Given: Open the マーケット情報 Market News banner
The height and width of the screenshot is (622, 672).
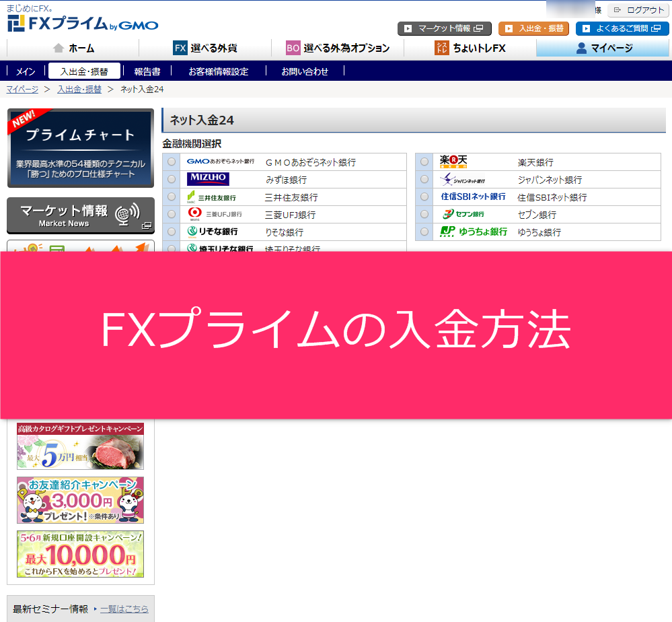Looking at the screenshot, I should point(81,215).
